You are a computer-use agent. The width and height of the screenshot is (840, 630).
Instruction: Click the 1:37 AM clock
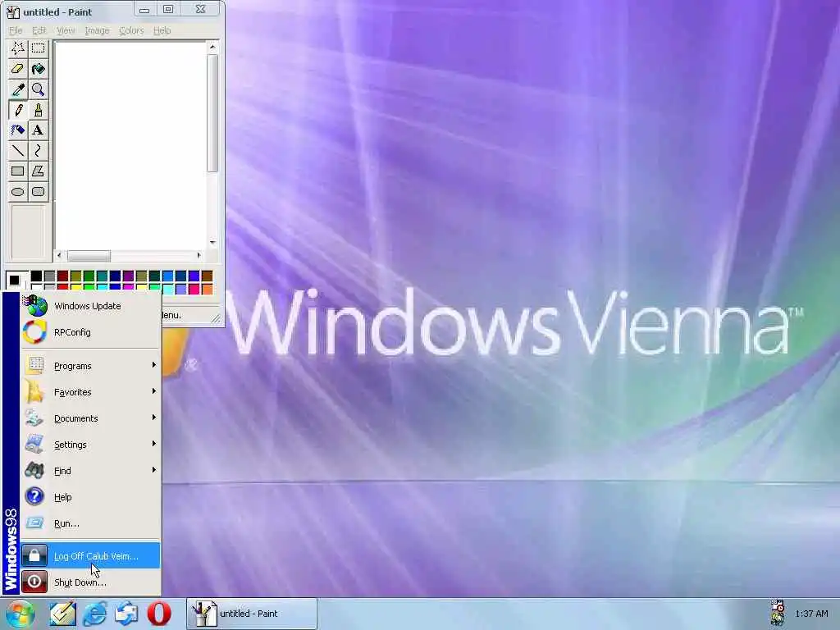click(x=811, y=614)
